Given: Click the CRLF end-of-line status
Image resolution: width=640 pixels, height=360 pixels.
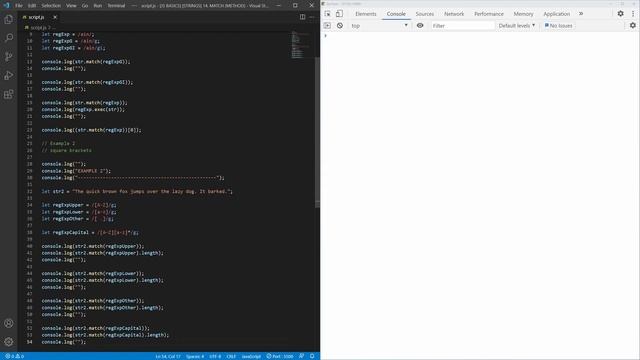Looking at the screenshot, I should point(231,356).
